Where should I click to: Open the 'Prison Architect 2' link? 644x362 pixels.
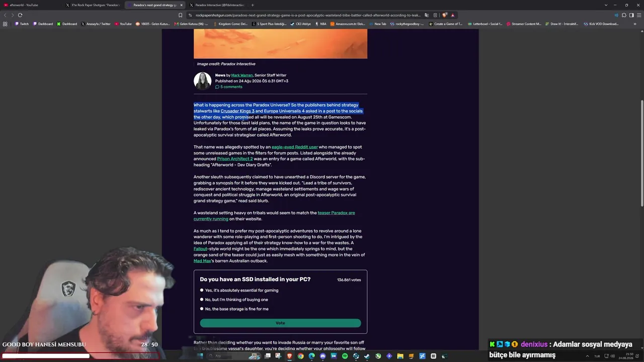pos(235,159)
